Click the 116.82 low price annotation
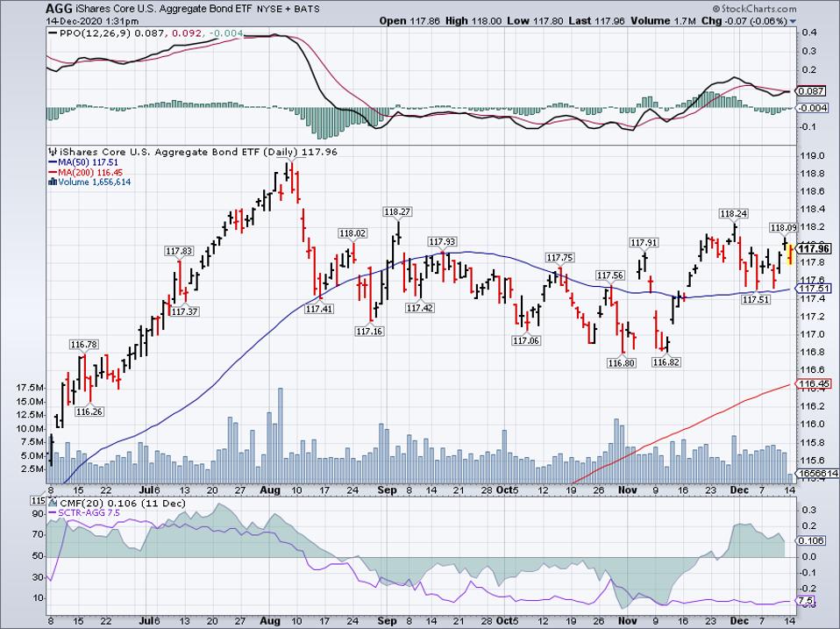The height and width of the screenshot is (629, 840). click(666, 362)
